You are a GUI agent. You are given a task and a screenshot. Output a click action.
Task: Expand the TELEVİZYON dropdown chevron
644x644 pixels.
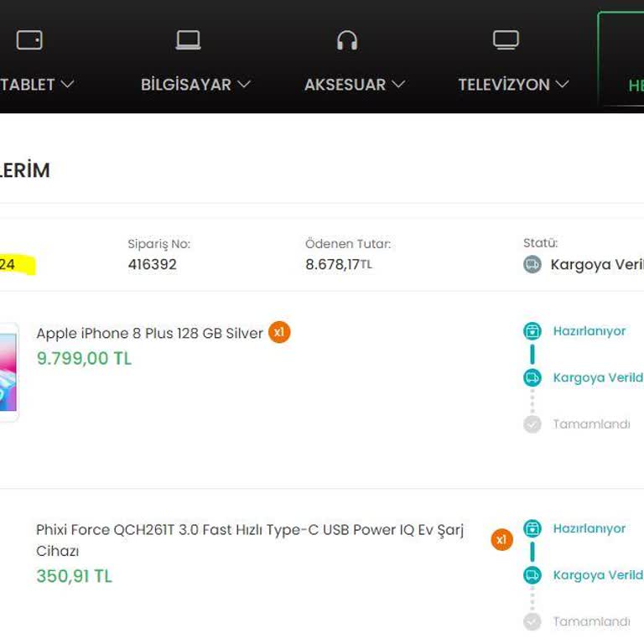point(563,84)
